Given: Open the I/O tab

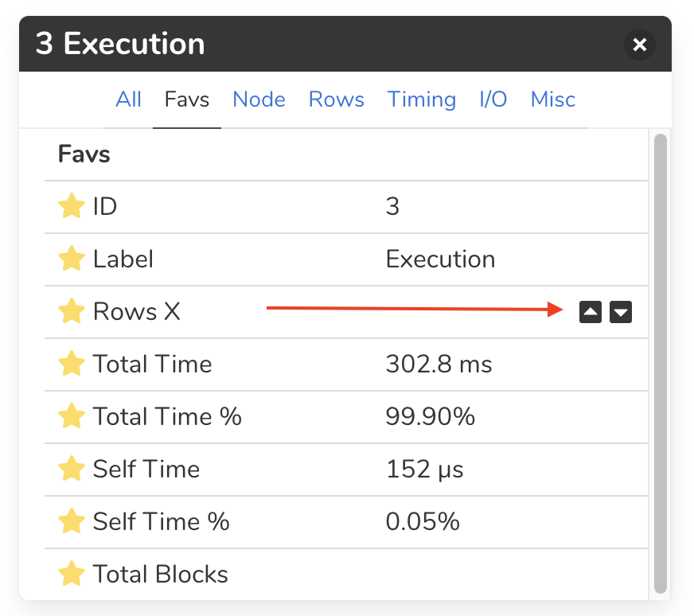Looking at the screenshot, I should [x=493, y=99].
